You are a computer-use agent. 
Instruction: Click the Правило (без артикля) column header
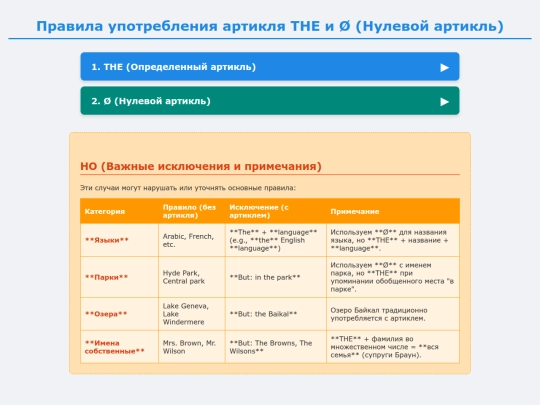pyautogui.click(x=192, y=211)
